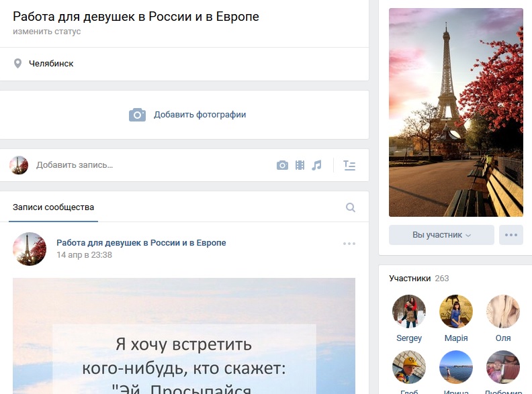Open the community cover photo of the Eiffel Tower
The height and width of the screenshot is (394, 532).
[x=456, y=112]
